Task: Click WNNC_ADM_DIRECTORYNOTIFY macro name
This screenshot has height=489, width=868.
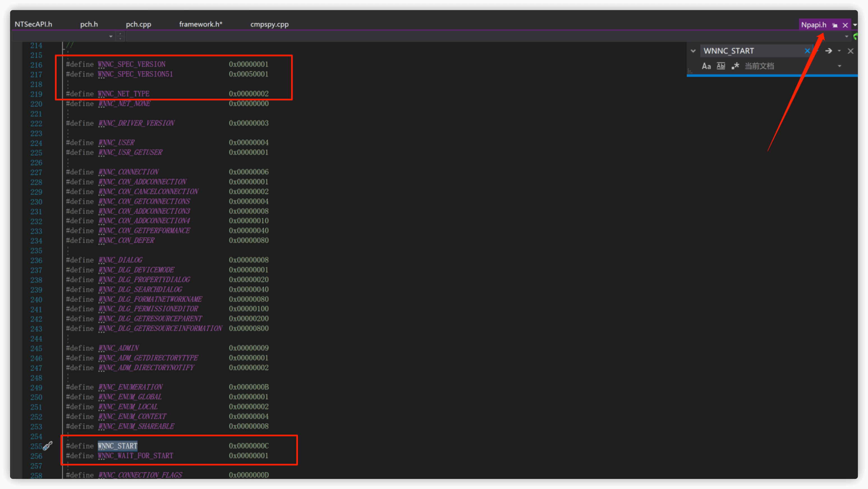Action: (146, 367)
